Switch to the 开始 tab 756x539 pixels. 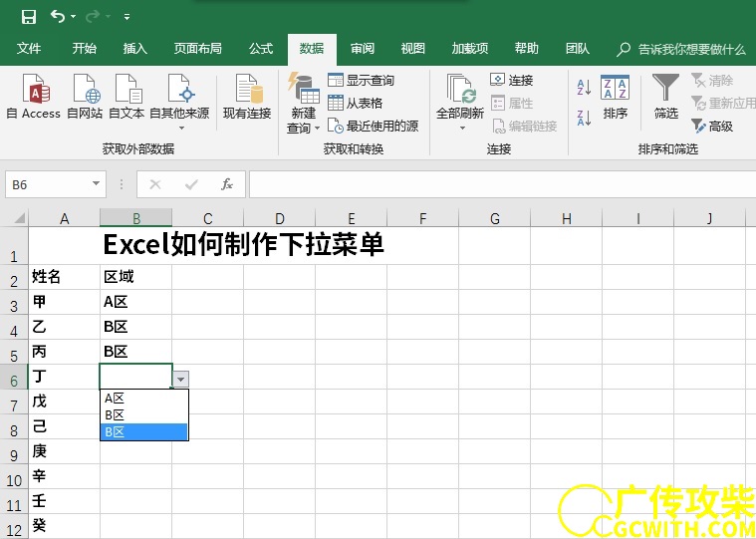(85, 48)
